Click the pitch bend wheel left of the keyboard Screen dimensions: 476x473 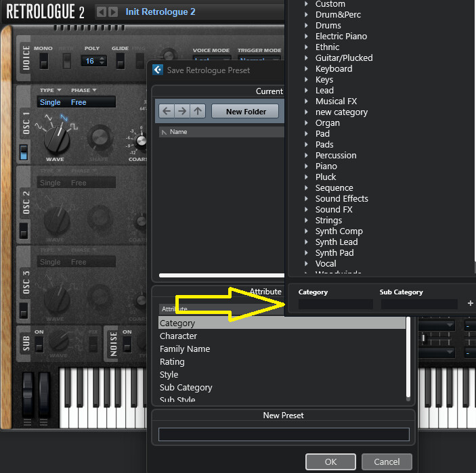click(28, 395)
